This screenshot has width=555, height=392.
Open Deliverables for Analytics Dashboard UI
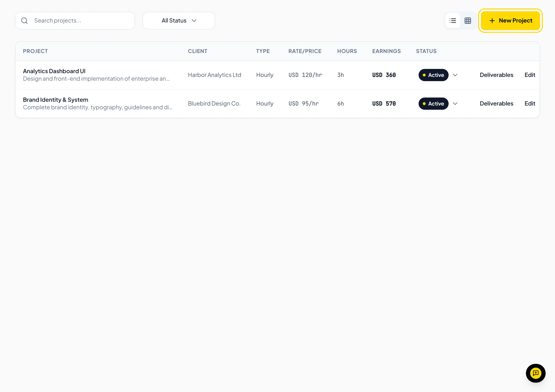496,75
